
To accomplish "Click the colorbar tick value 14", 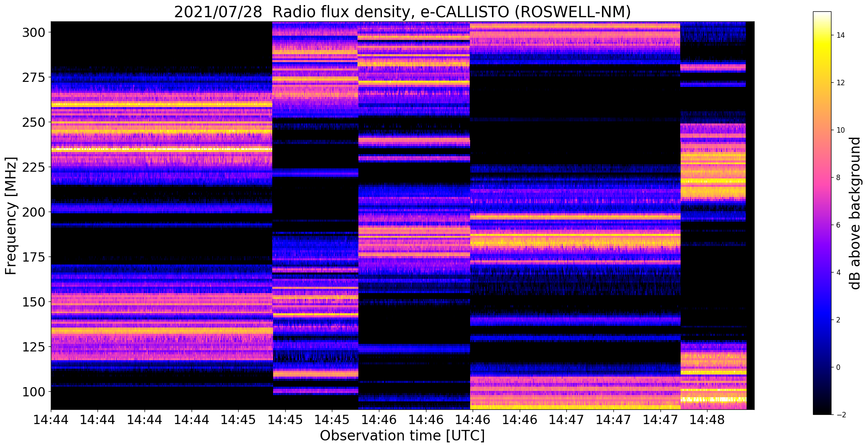I will [x=841, y=35].
